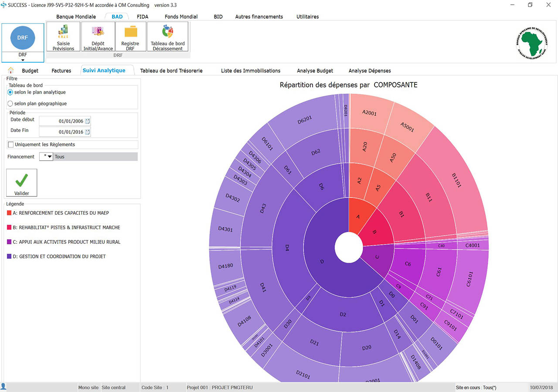The height and width of the screenshot is (392, 558).
Task: Open the Utilitaires ribbon tab
Action: (307, 17)
